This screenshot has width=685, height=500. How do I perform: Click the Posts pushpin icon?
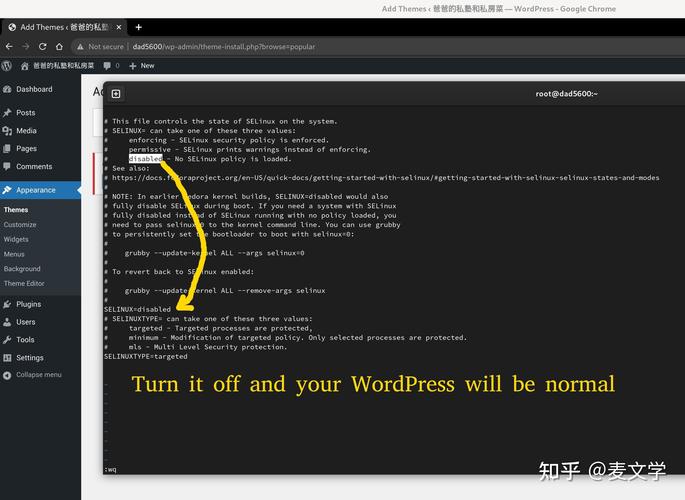tap(7, 113)
